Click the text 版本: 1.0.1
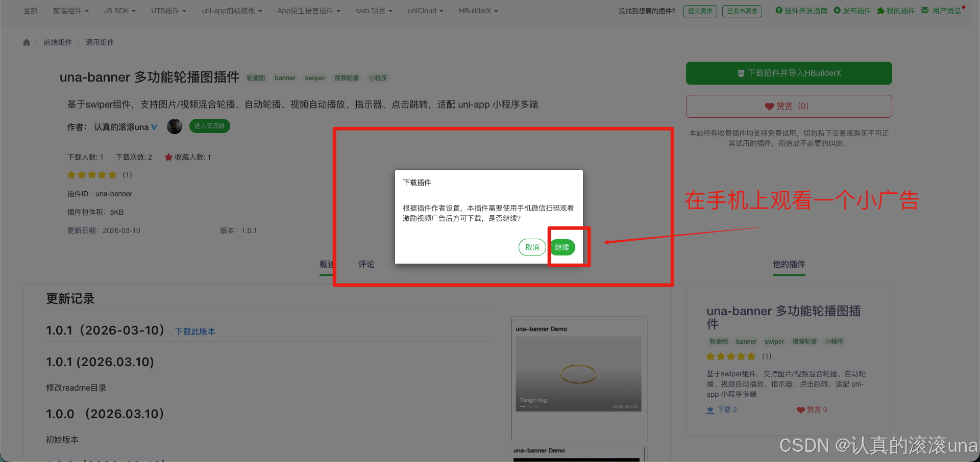 click(238, 230)
